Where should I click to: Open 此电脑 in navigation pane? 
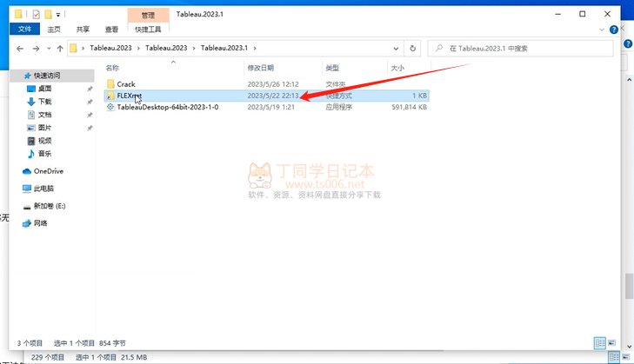click(x=43, y=189)
